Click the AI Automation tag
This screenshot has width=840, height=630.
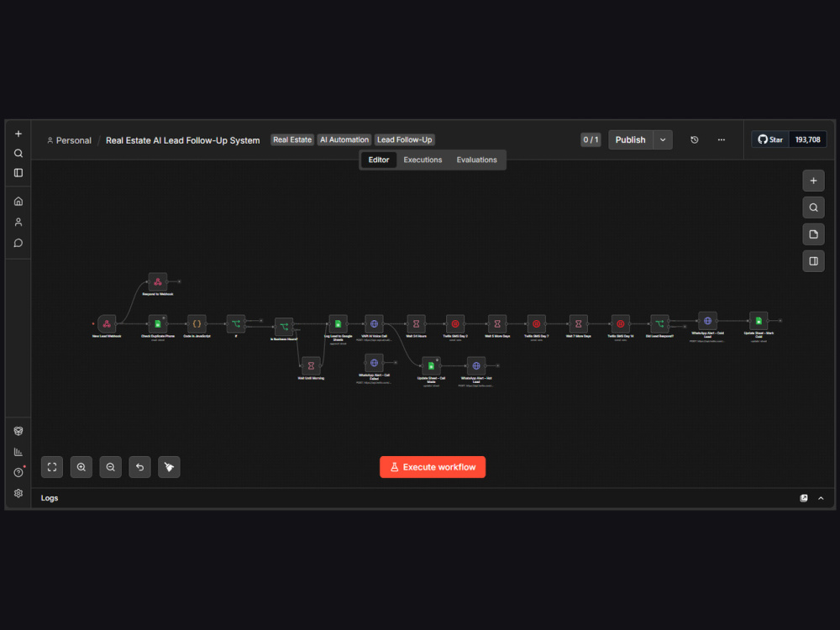pos(344,139)
